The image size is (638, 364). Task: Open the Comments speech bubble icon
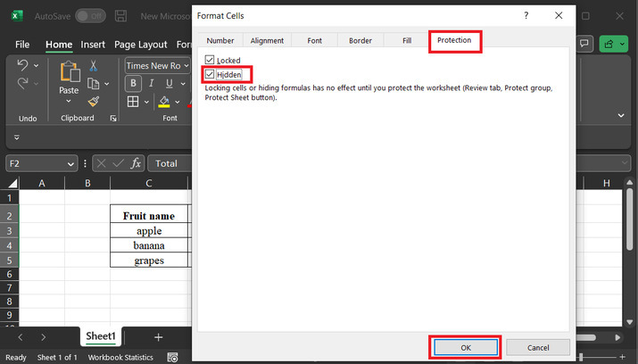click(584, 44)
